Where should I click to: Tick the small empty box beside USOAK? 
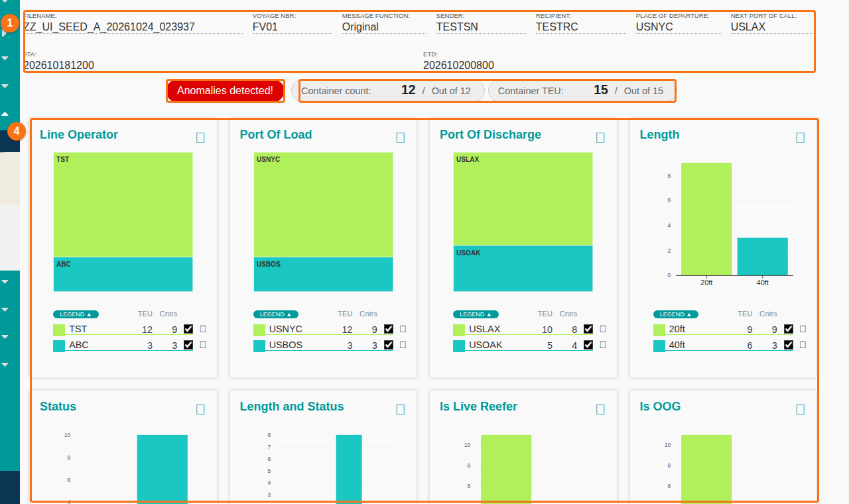coord(603,344)
